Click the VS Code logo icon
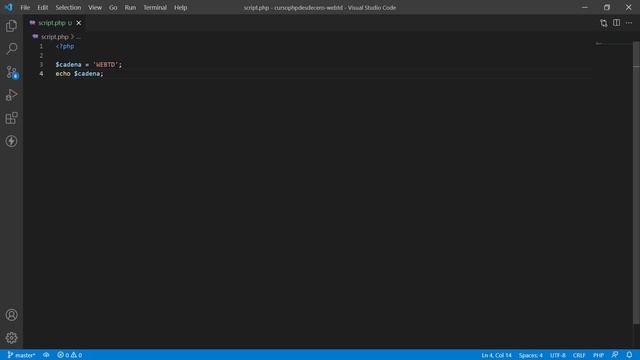 (9, 7)
